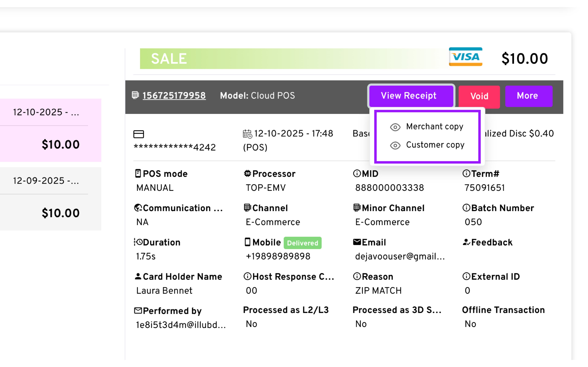Open terminal link 156725179958
The width and height of the screenshot is (588, 367).
174,96
